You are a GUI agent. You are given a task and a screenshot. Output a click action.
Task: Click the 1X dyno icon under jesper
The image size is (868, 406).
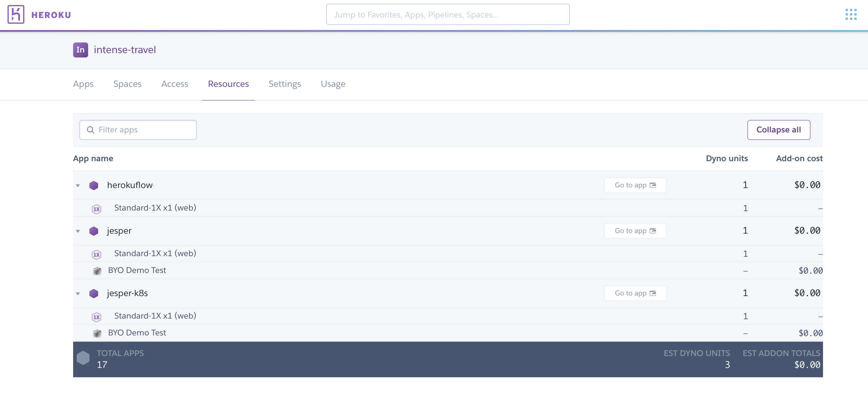[96, 255]
